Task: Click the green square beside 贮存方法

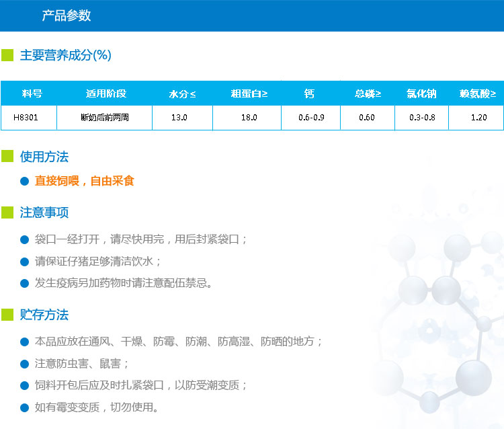Action: [x=7, y=315]
